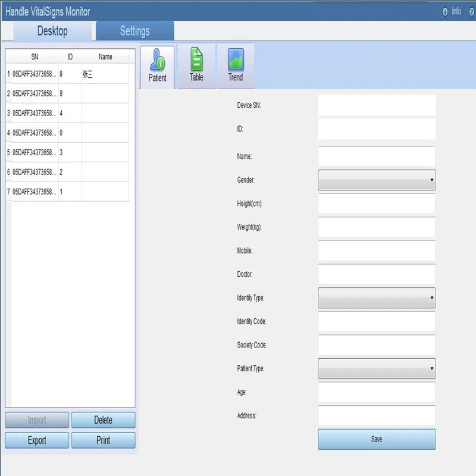
Task: Click the ID column header in list
Action: click(x=70, y=57)
